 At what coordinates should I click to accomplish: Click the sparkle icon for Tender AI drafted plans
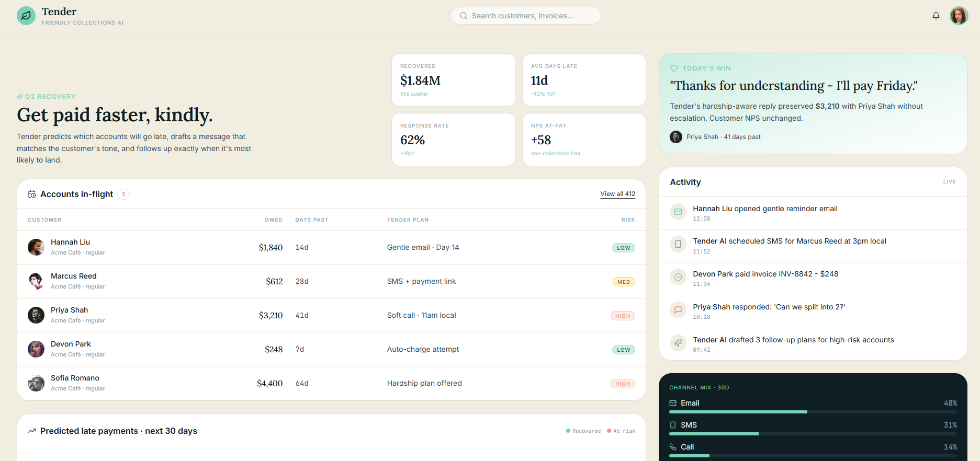click(678, 343)
